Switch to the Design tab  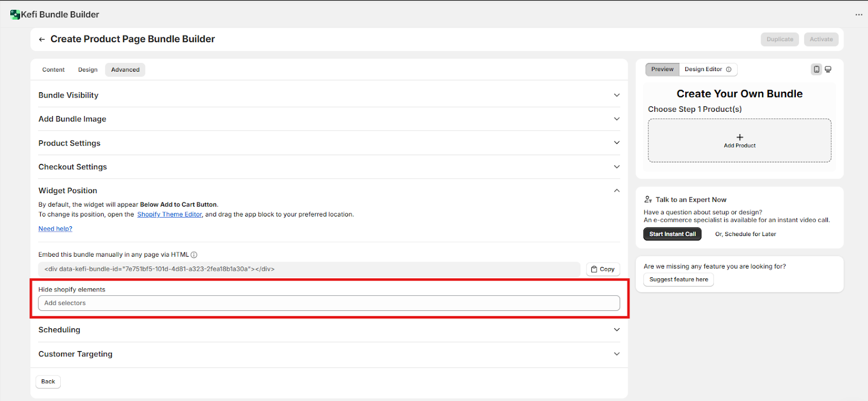88,70
